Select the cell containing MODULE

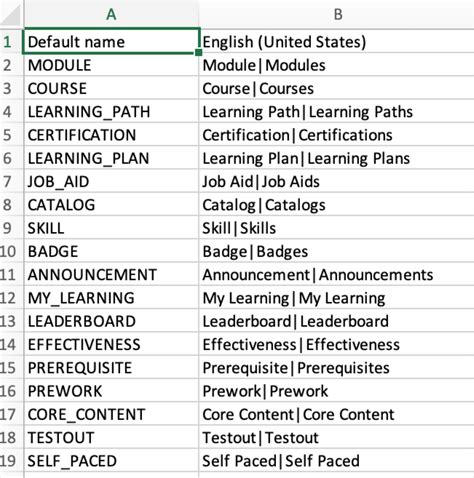tap(111, 65)
